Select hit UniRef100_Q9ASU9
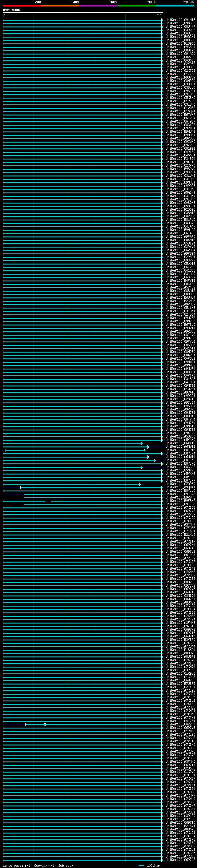The width and height of the screenshot is (197, 868). point(180,23)
